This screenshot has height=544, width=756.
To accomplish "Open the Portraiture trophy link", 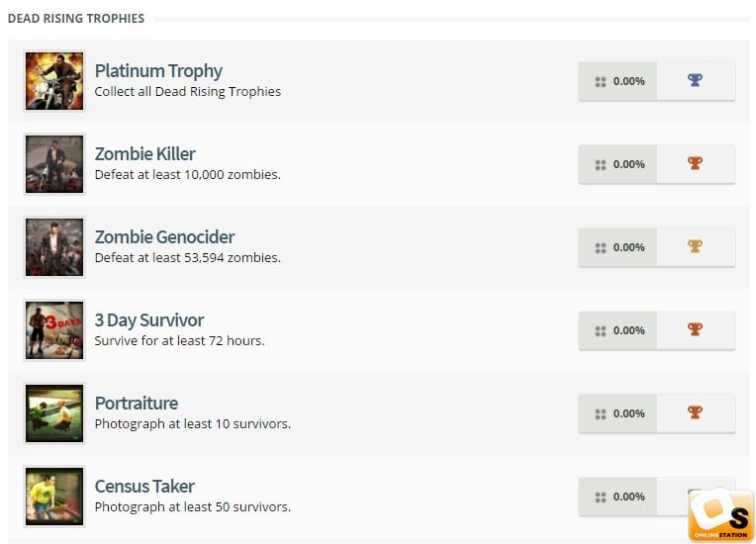I will click(136, 404).
